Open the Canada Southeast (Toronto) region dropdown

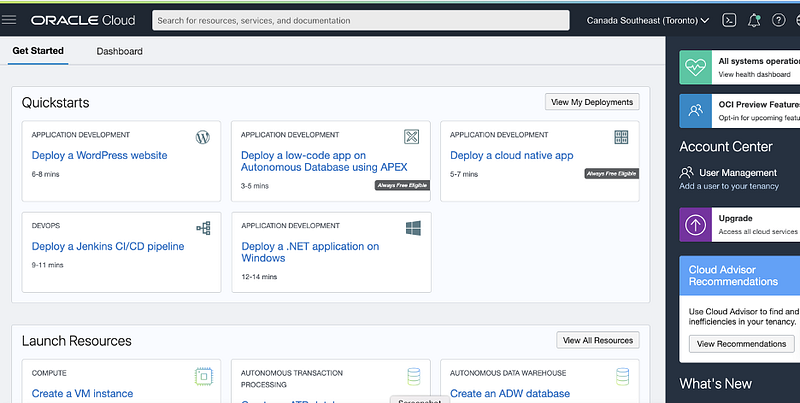[647, 20]
